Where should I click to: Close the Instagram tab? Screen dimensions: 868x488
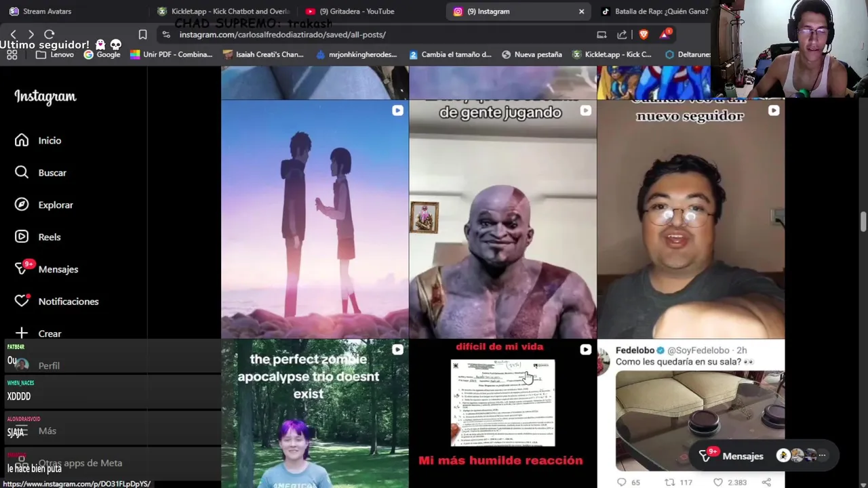[581, 12]
